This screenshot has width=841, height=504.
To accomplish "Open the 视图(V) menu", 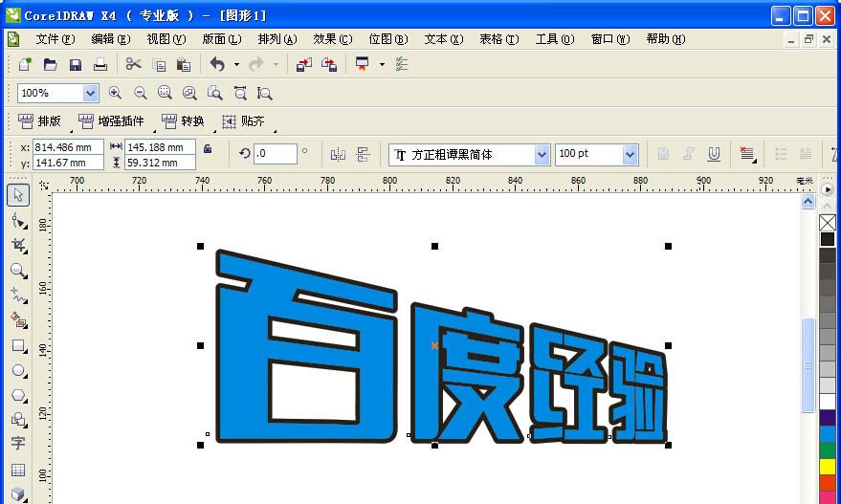I will click(166, 39).
